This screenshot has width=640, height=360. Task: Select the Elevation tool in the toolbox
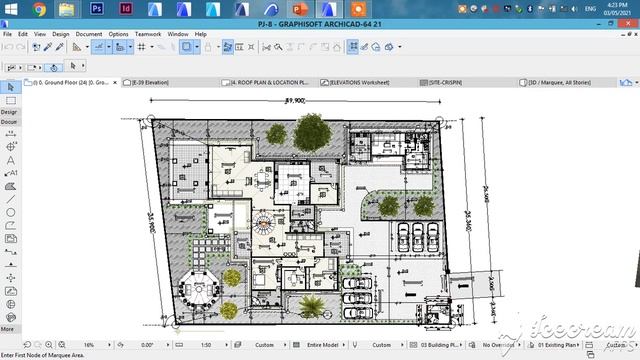click(11, 265)
